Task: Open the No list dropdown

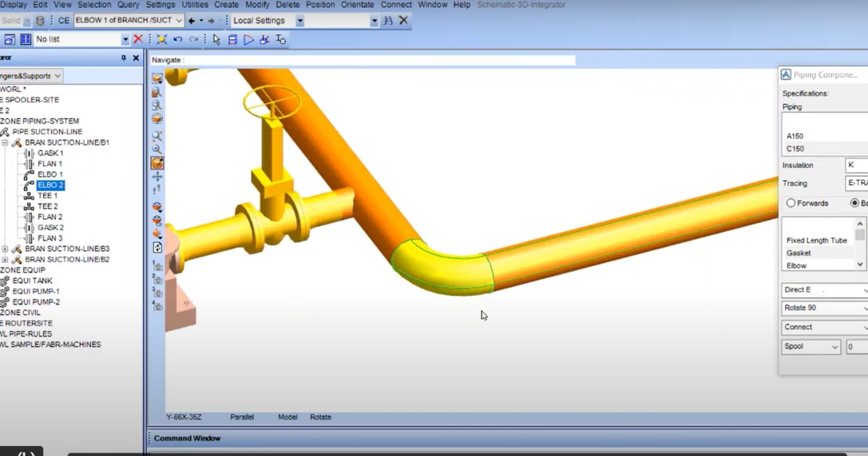Action: 124,38
